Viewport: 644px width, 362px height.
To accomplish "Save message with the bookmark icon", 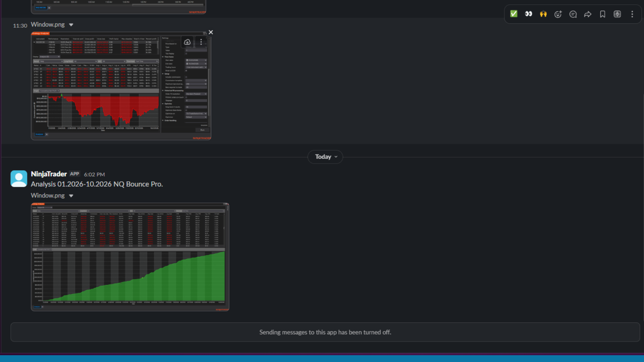I will pos(603,14).
